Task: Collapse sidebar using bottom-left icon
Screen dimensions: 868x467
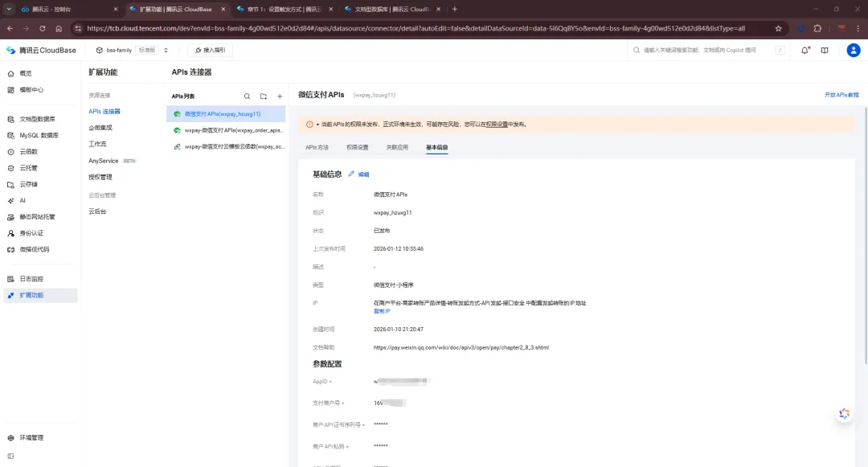Action: pos(10,456)
